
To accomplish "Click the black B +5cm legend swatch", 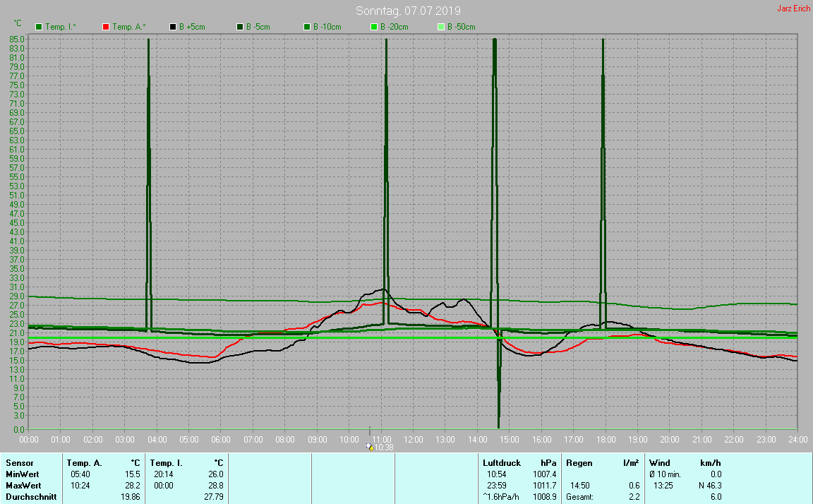I will pyautogui.click(x=173, y=27).
